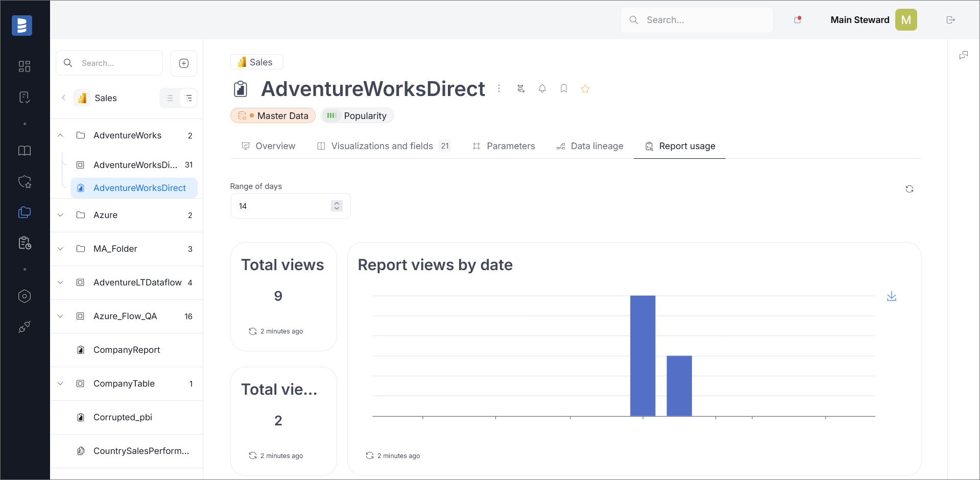Switch sidebar to flat list view
The image size is (980, 480).
[170, 98]
